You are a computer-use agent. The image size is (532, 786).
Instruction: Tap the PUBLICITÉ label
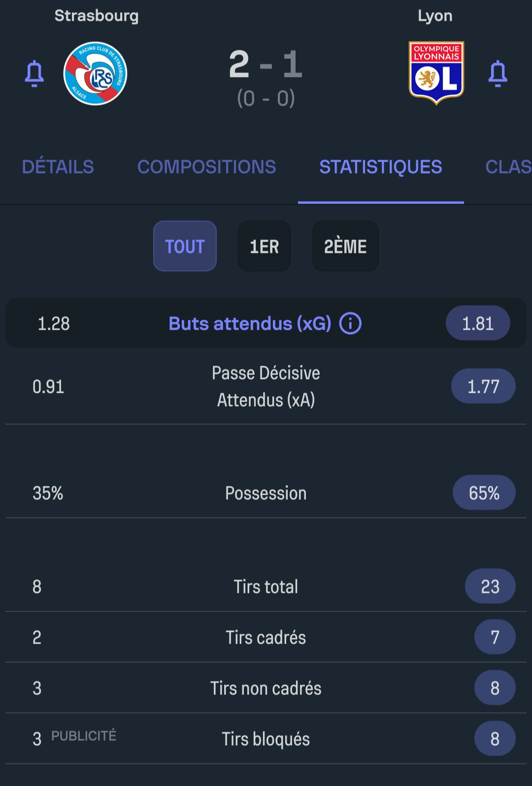pyautogui.click(x=84, y=736)
